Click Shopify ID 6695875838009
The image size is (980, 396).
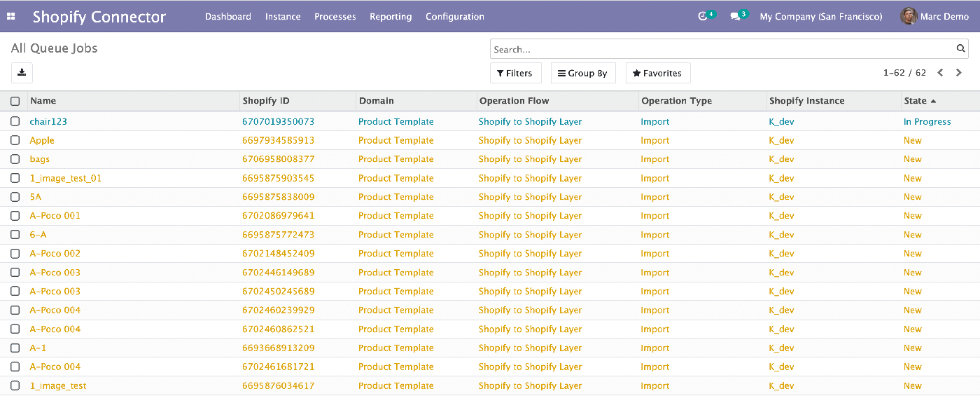[x=279, y=197]
